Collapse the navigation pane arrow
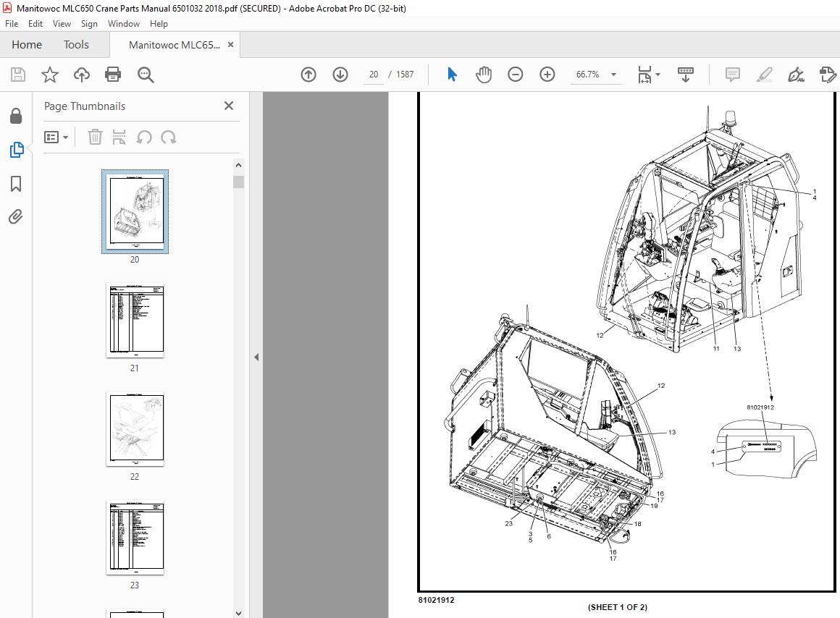Viewport: 840px width, 618px height. tap(256, 357)
